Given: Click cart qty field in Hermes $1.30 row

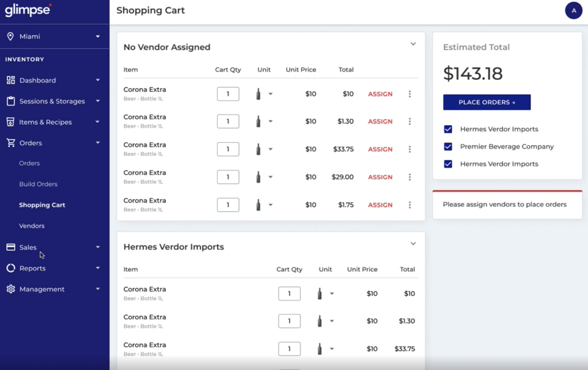Looking at the screenshot, I should (x=289, y=321).
